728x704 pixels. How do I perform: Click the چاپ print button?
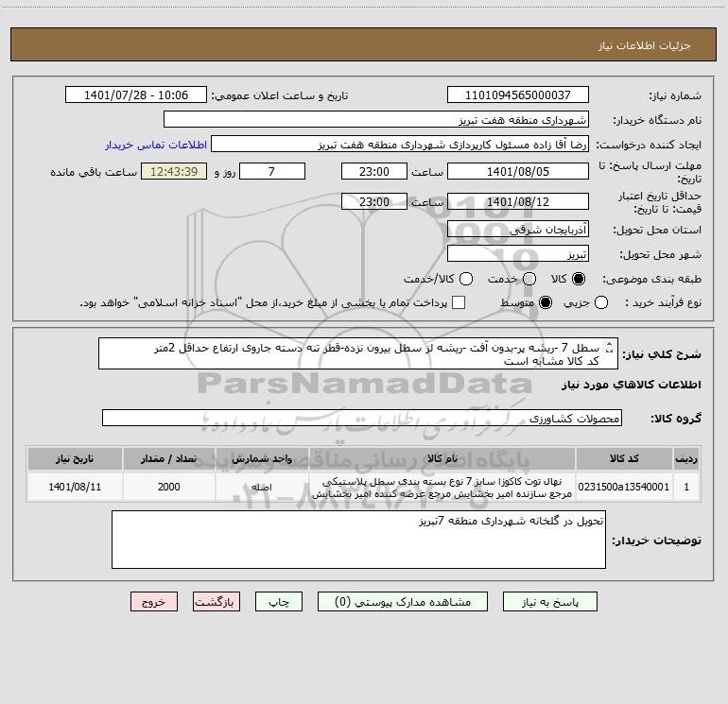tap(279, 601)
